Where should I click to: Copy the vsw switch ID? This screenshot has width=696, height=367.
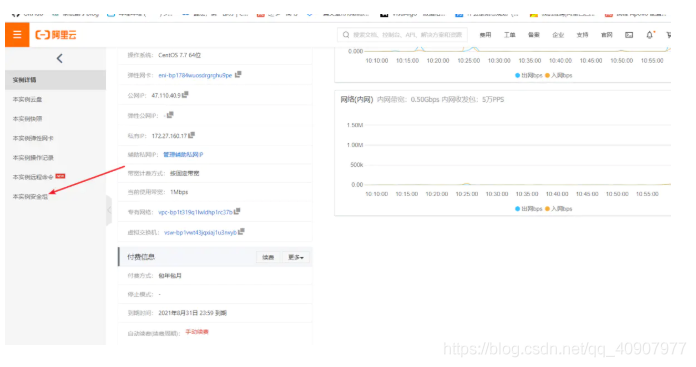tap(241, 232)
